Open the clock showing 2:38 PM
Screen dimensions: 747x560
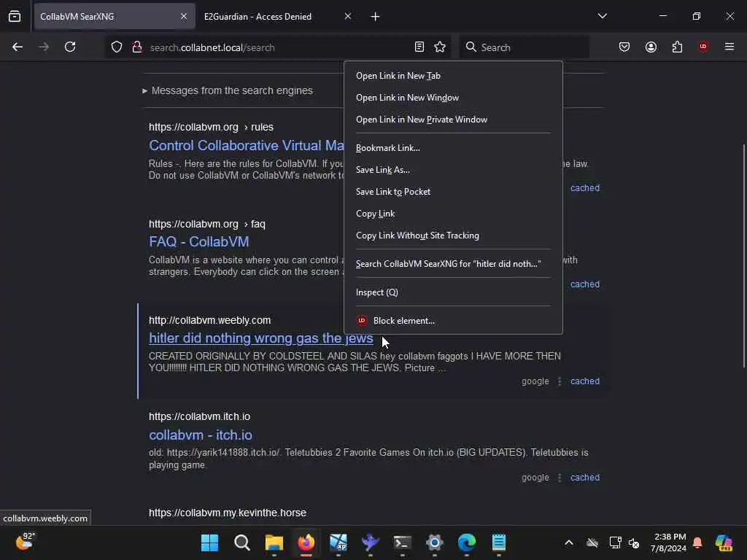click(669, 542)
